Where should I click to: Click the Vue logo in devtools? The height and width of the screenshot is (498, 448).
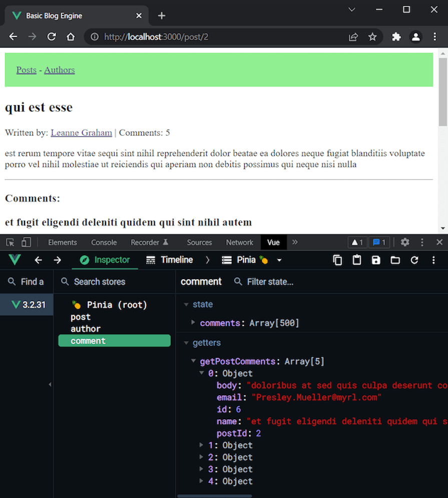[x=14, y=260]
